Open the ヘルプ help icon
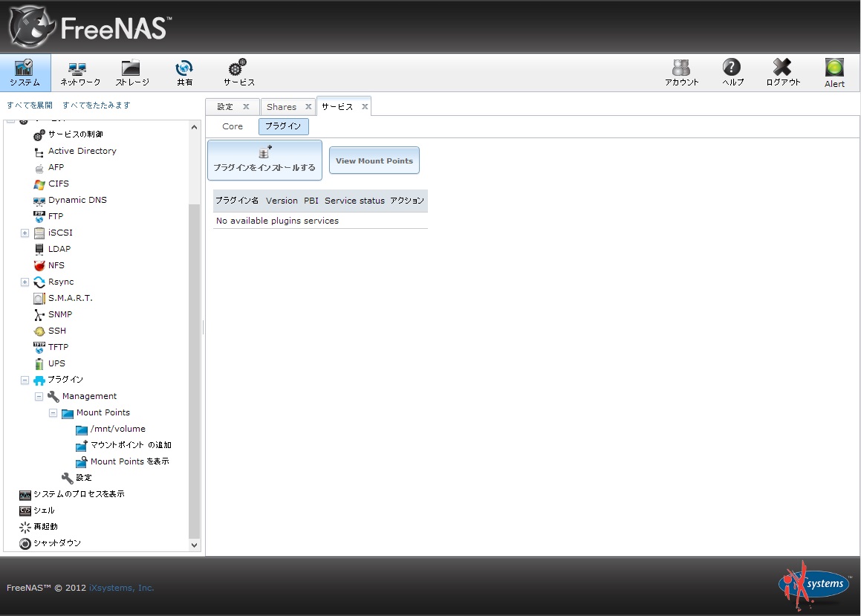861x616 pixels. (732, 73)
